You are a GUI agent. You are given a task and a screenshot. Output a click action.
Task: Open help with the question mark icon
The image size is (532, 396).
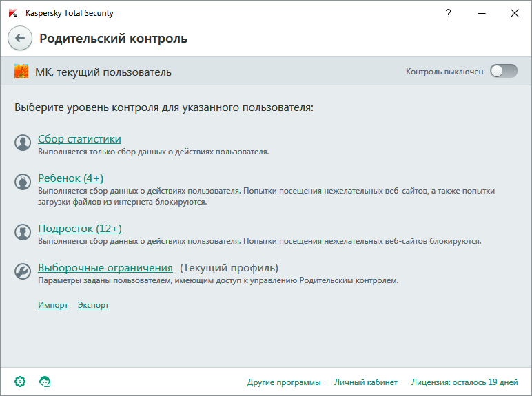click(x=448, y=13)
